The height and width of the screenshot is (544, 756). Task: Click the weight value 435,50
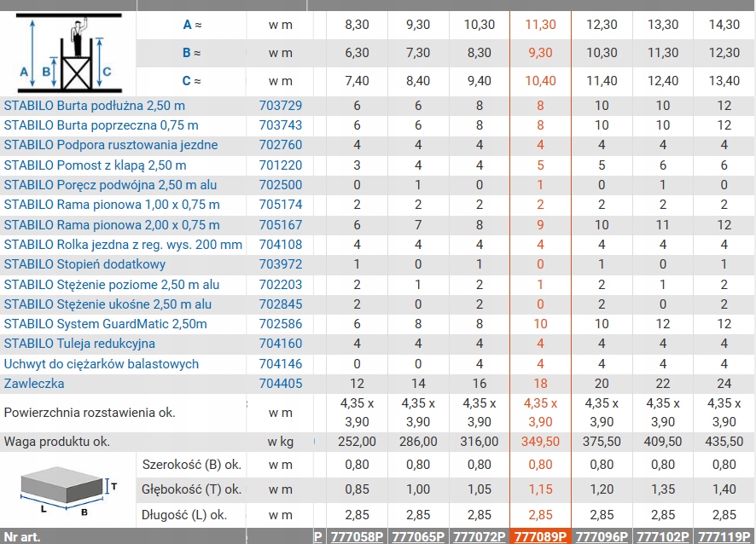point(724,442)
